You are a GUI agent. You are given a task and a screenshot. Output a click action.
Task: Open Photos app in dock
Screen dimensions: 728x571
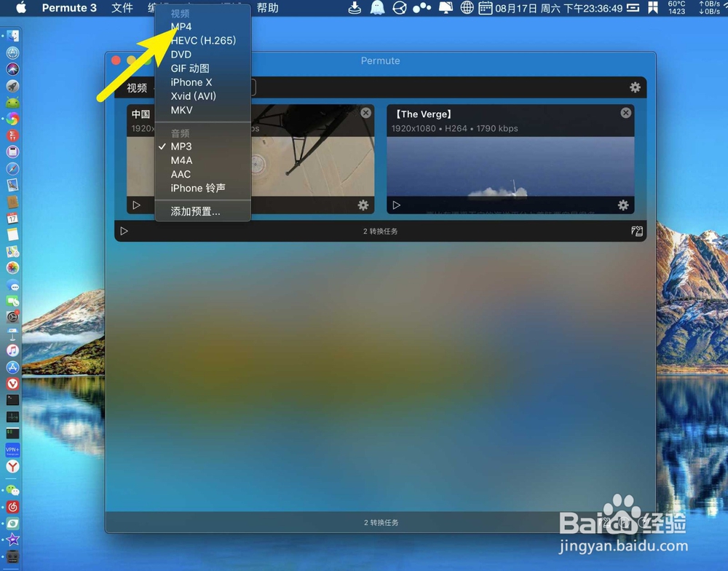12,267
